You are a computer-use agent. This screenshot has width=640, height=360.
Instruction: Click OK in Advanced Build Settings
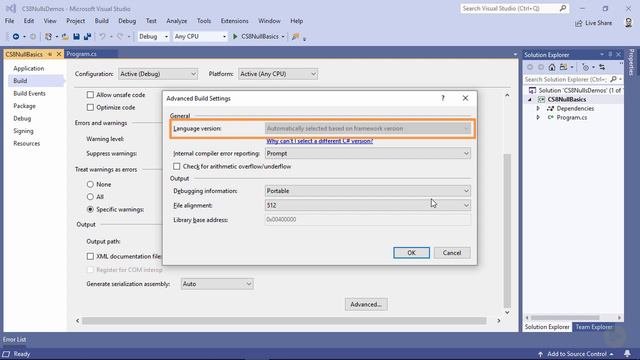[411, 253]
